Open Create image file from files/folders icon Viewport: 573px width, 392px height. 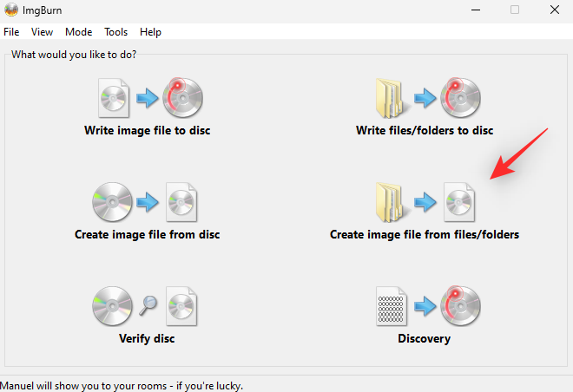point(425,202)
